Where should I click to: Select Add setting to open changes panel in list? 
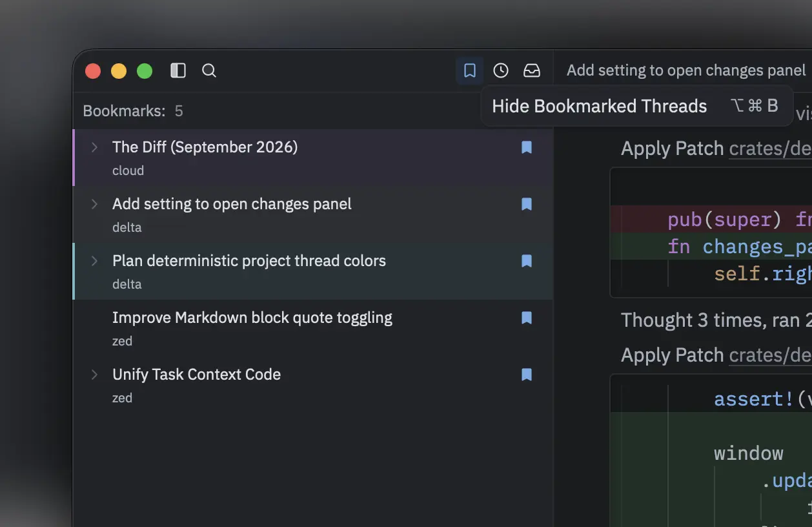(x=313, y=214)
